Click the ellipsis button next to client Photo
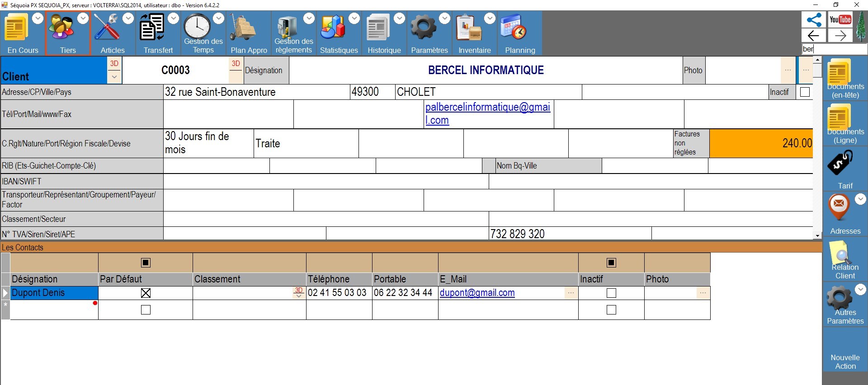The height and width of the screenshot is (385, 868). click(788, 70)
